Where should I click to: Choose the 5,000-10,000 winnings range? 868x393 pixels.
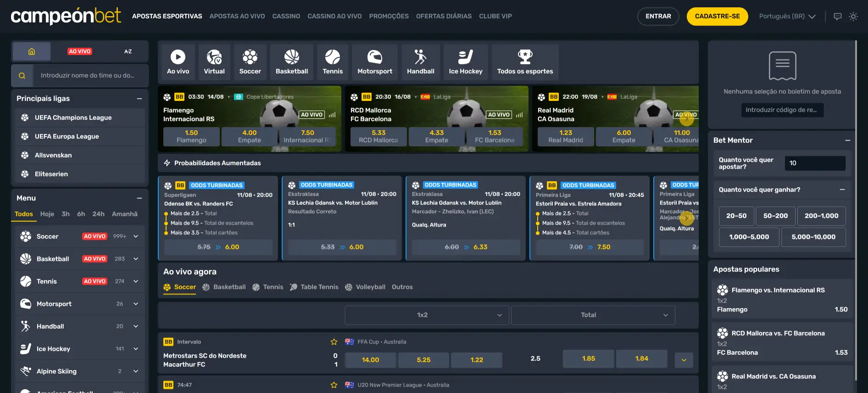tap(813, 237)
